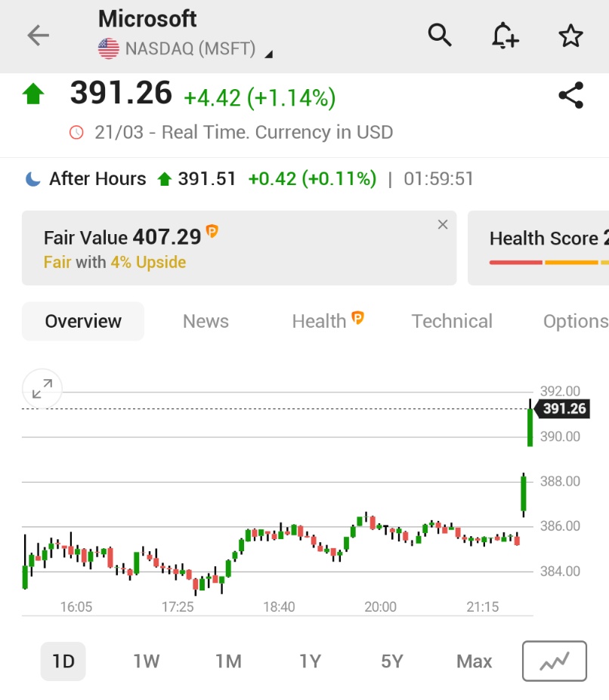Open the Options tab
The height and width of the screenshot is (700, 609).
576,322
